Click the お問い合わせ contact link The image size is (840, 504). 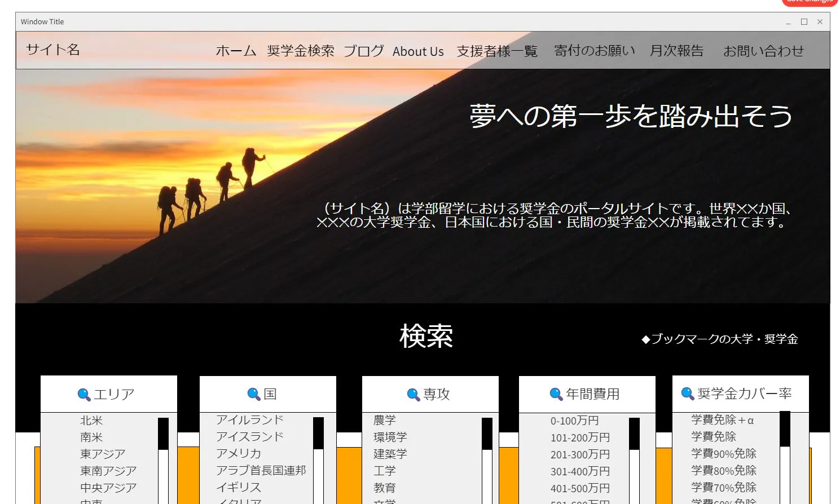pyautogui.click(x=763, y=51)
